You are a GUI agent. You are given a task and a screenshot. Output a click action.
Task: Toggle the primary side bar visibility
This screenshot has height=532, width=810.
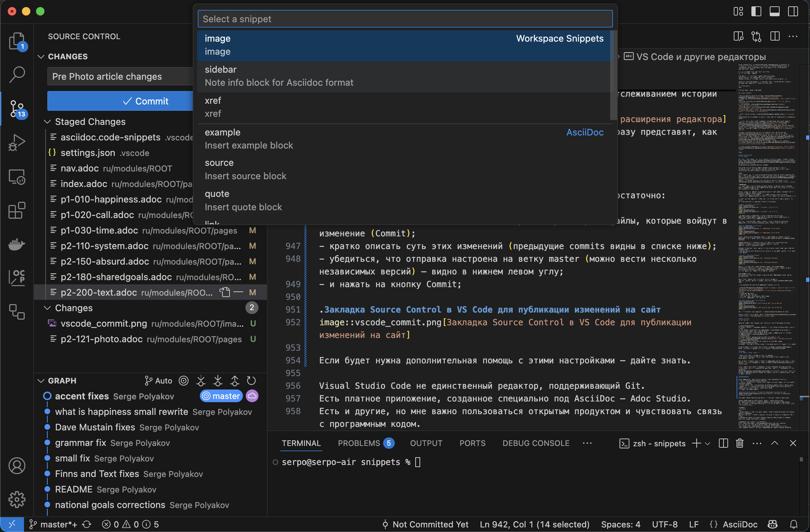[756, 11]
